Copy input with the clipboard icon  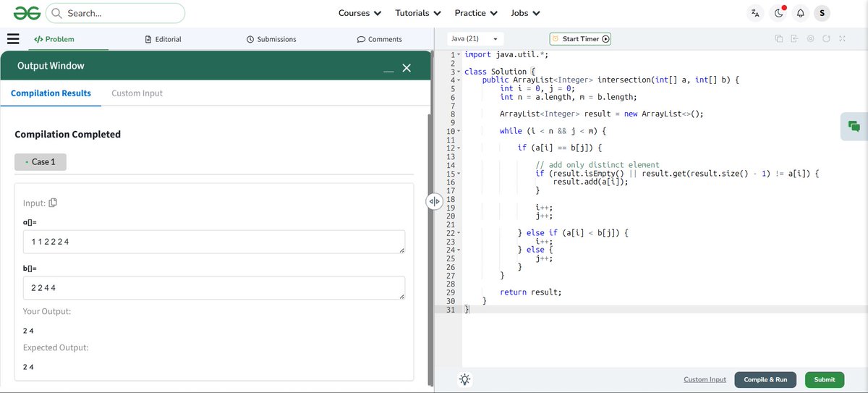(x=53, y=203)
